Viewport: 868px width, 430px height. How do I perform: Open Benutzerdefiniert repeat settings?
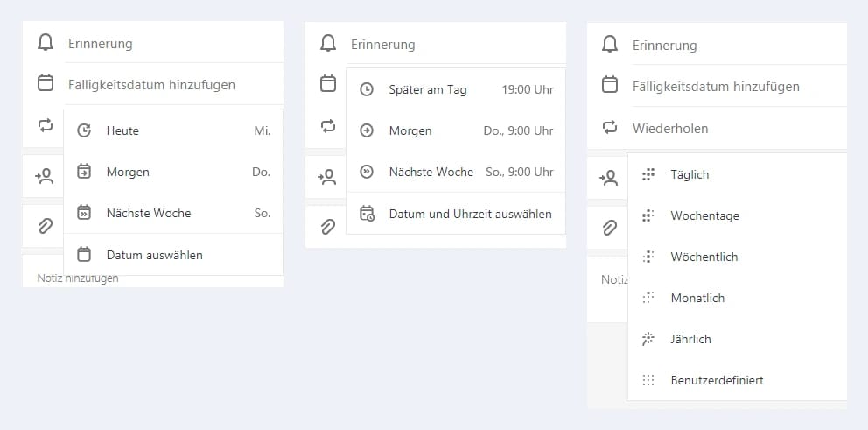pos(738,380)
